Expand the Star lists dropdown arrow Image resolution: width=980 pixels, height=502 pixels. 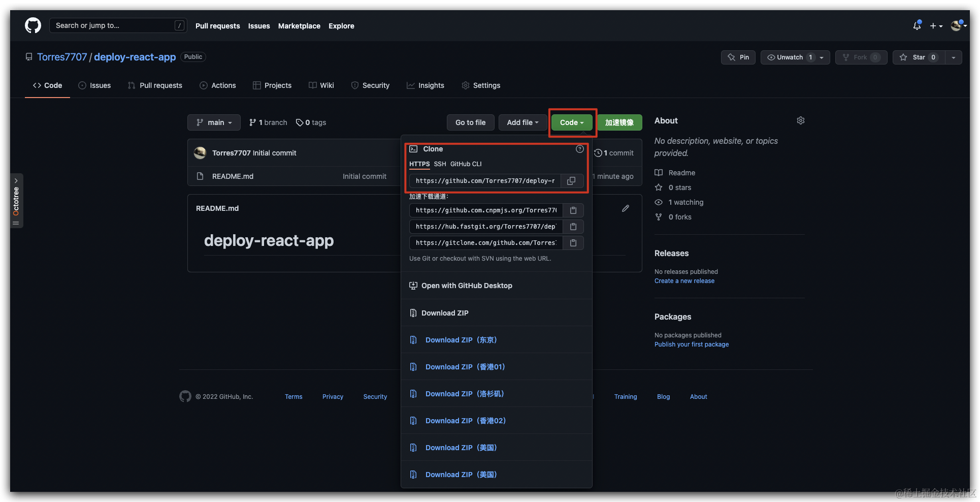[954, 57]
